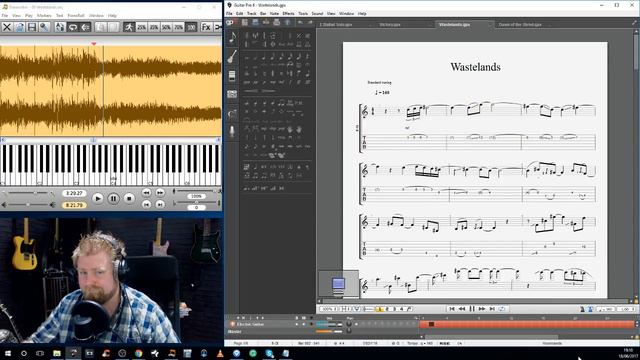640x360 pixels.
Task: Toggle the countdown icon beside the metronome
Action: pos(590,309)
